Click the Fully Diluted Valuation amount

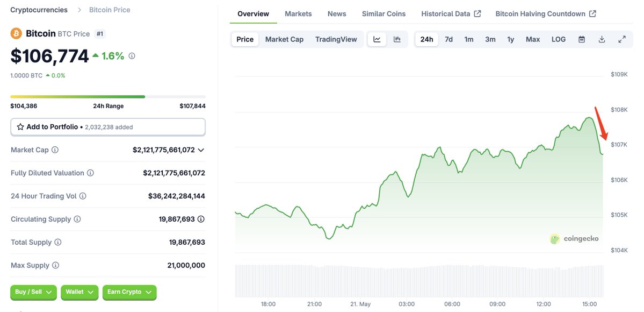[174, 173]
